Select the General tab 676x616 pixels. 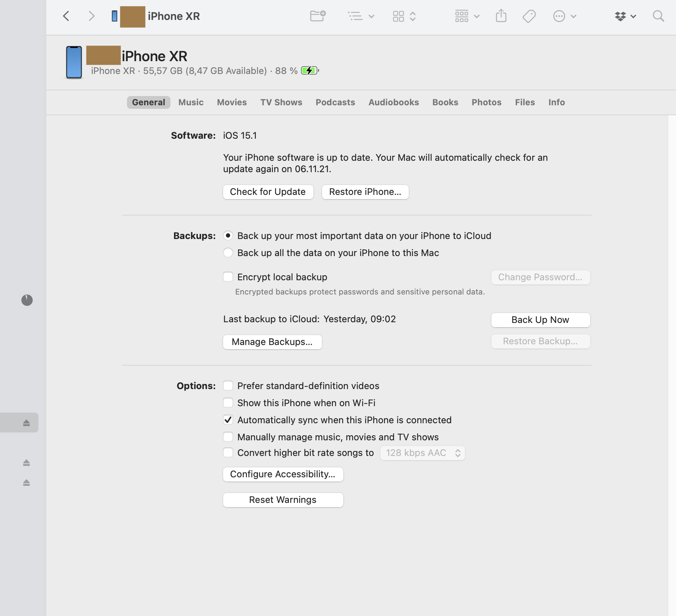(148, 102)
